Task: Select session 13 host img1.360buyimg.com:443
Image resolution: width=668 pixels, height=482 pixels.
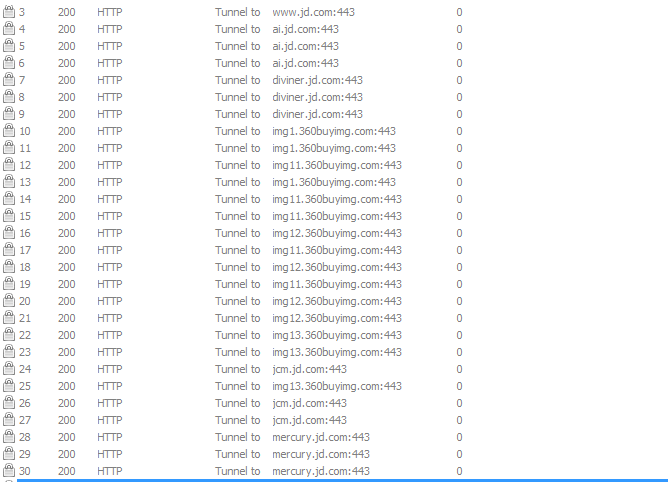Action: [x=334, y=182]
